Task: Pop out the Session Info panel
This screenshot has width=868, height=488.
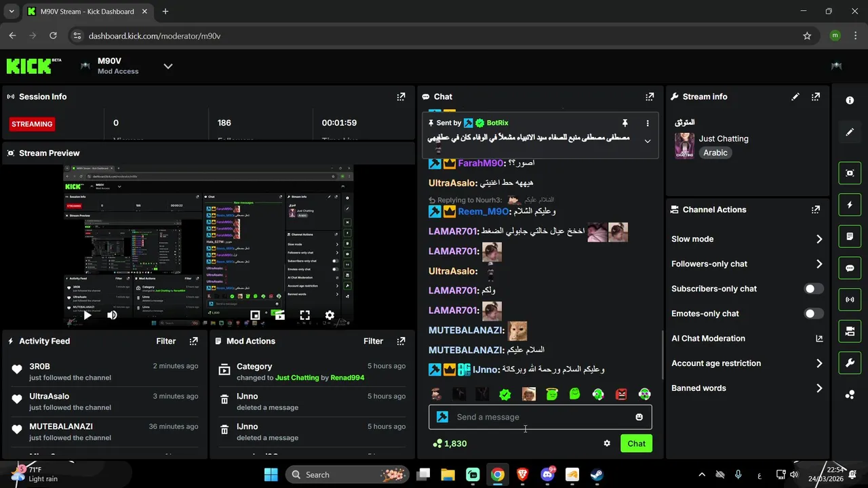Action: 401,97
